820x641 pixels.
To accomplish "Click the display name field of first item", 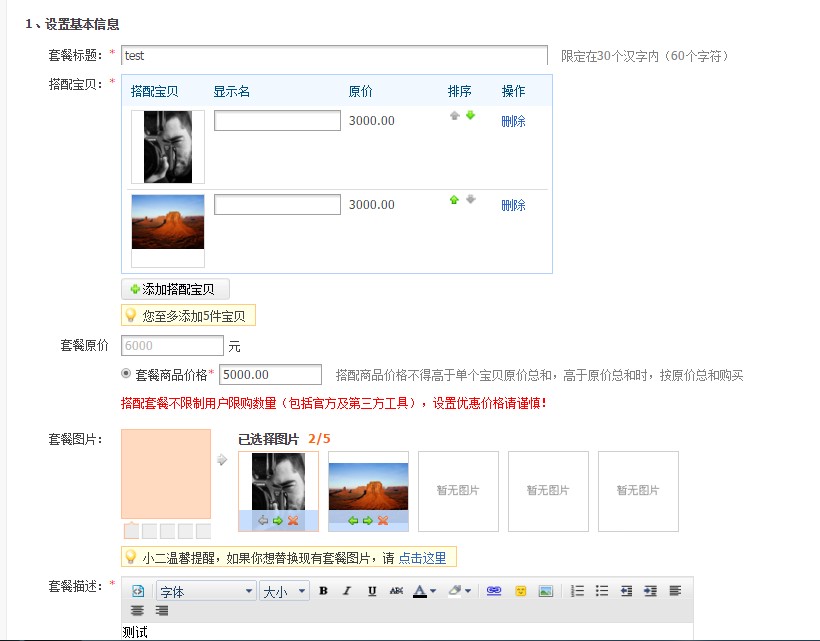I will pos(277,121).
